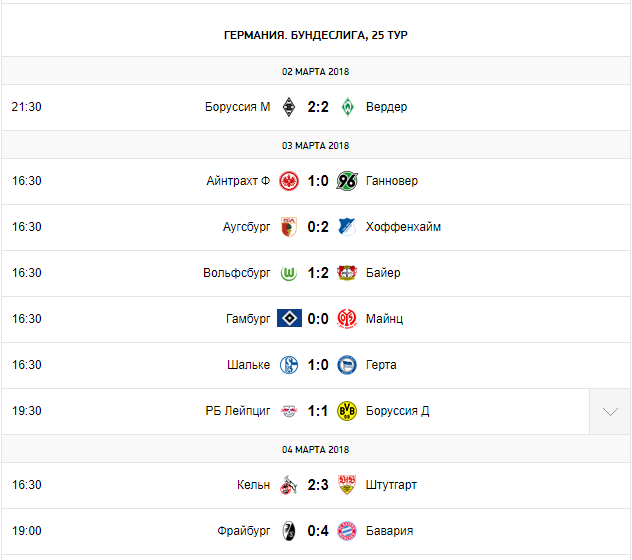Click the Аугсбург team name

pyautogui.click(x=246, y=227)
